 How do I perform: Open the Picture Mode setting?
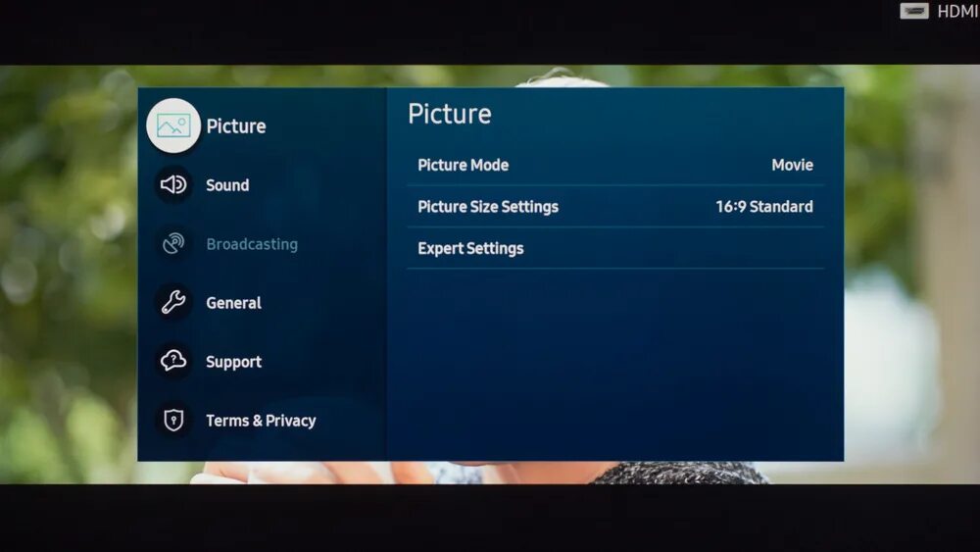tap(615, 165)
